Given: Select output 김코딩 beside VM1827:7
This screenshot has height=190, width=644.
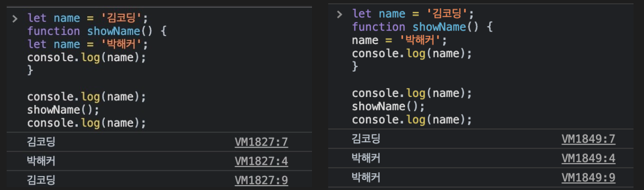Looking at the screenshot, I should pyautogui.click(x=42, y=142).
